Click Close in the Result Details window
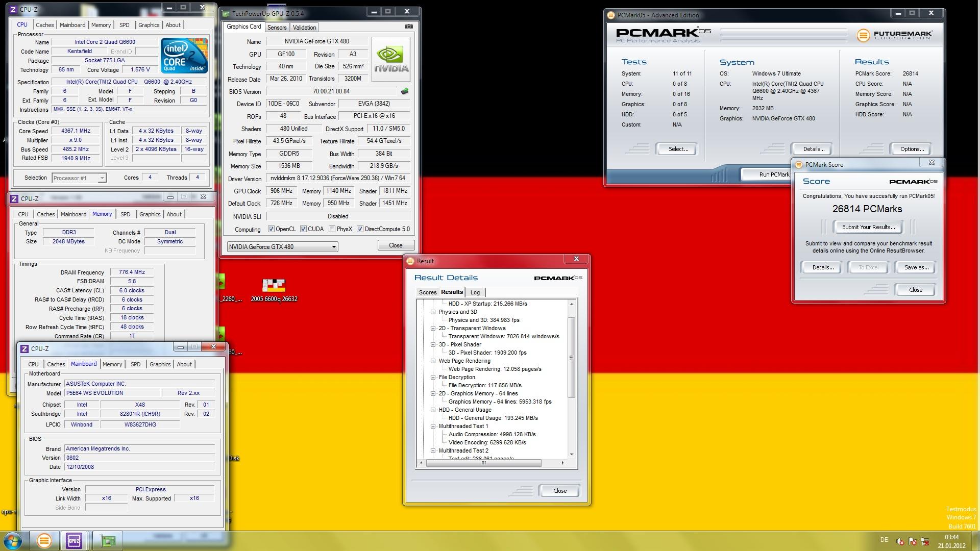Viewport: 980px width, 551px height. (x=559, y=491)
